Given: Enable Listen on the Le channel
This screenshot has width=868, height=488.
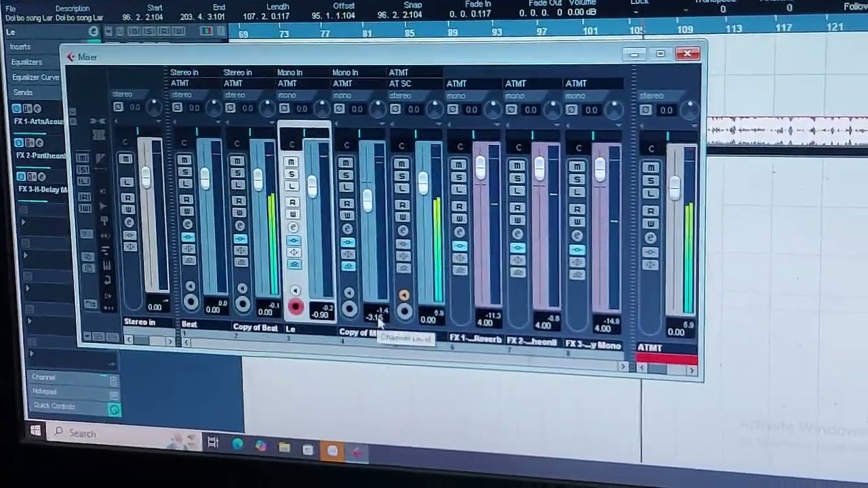Looking at the screenshot, I should pos(292,186).
